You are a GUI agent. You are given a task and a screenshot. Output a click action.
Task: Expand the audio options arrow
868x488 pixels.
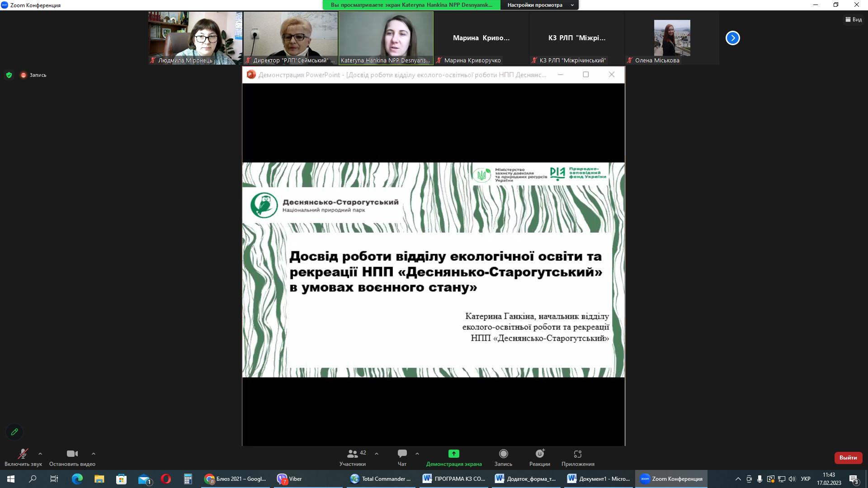coord(40,454)
